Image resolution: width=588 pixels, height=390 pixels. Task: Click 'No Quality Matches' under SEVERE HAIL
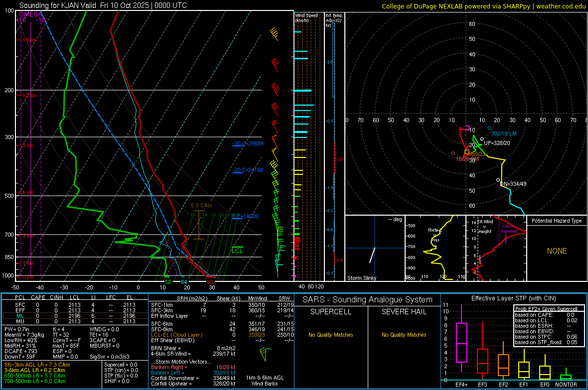click(x=404, y=335)
